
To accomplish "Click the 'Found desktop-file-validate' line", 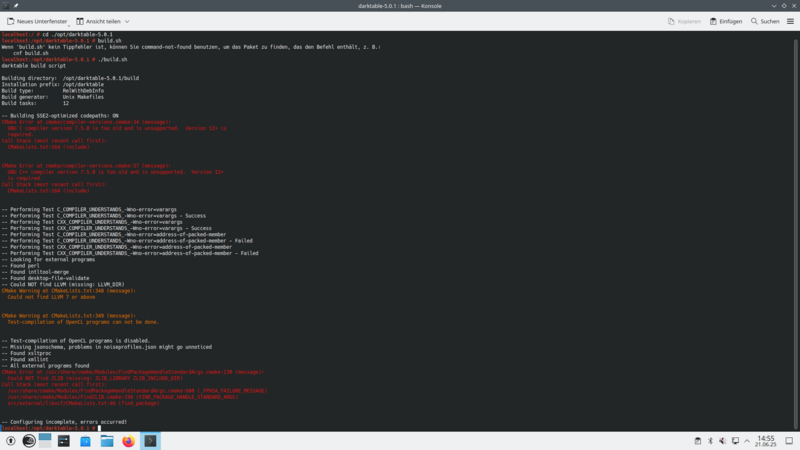I will point(45,278).
